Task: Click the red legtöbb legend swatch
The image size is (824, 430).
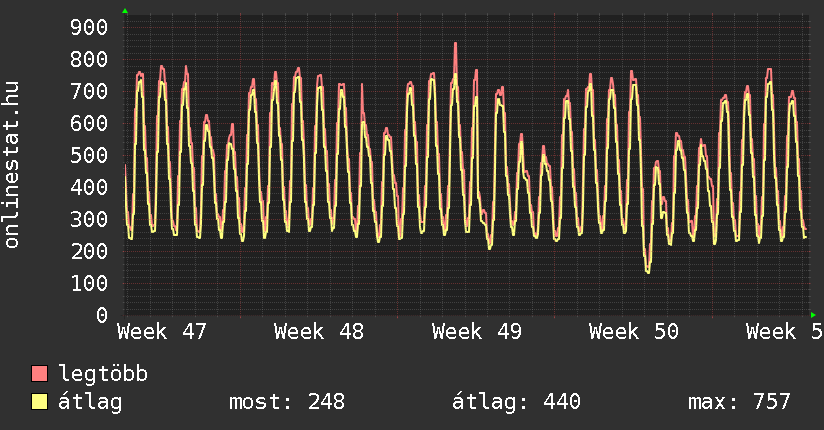Action: click(40, 374)
